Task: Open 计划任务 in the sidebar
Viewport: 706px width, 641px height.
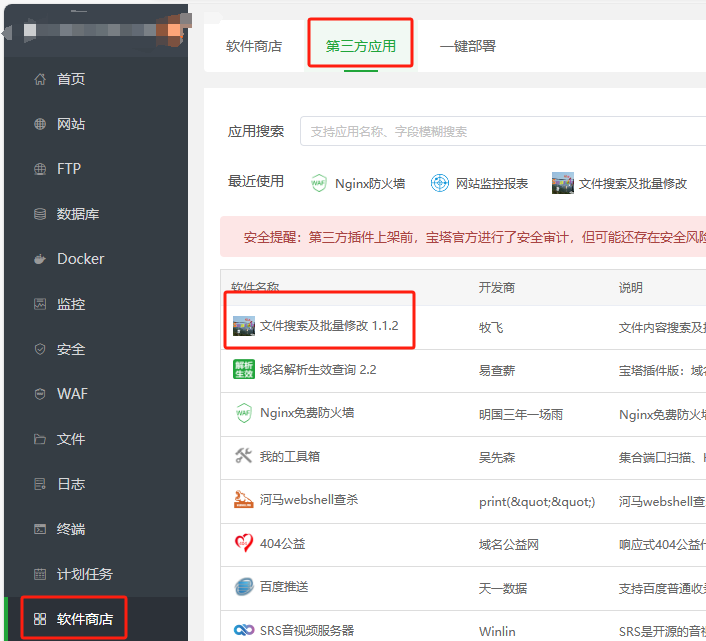Action: 85,574
